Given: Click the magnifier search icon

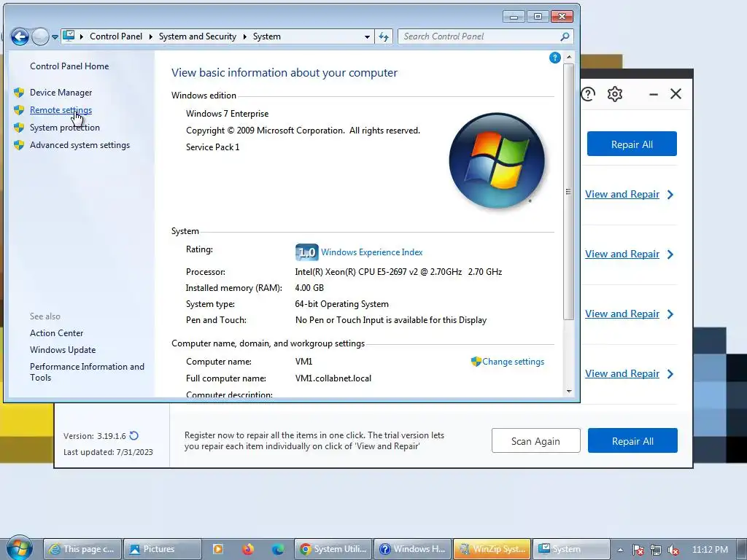Looking at the screenshot, I should (x=565, y=36).
